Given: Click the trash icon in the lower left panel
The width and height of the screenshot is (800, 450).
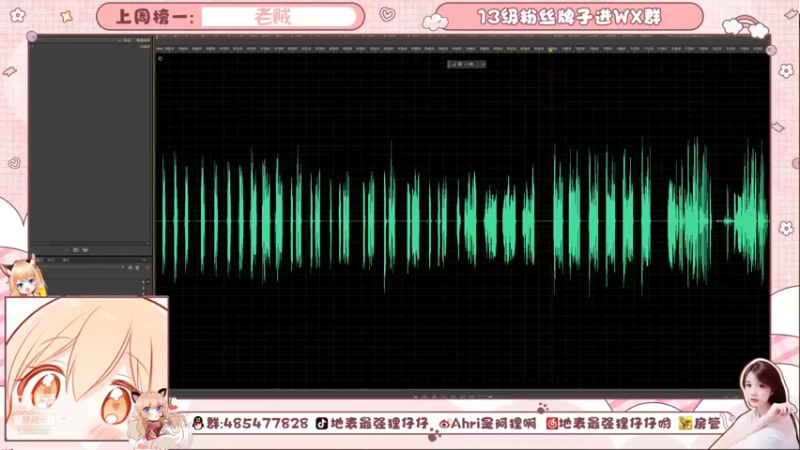Looking at the screenshot, I should click(x=137, y=267).
